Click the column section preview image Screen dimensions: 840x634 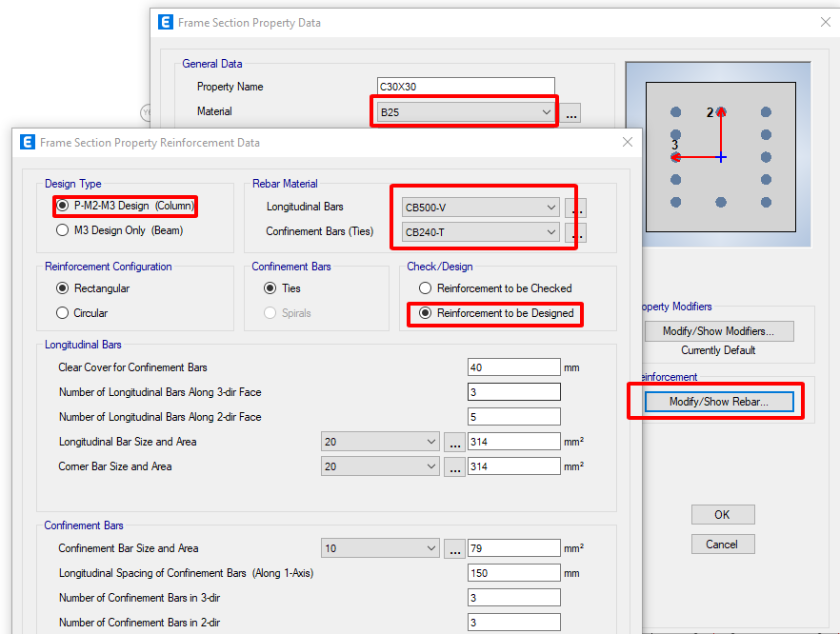click(720, 157)
